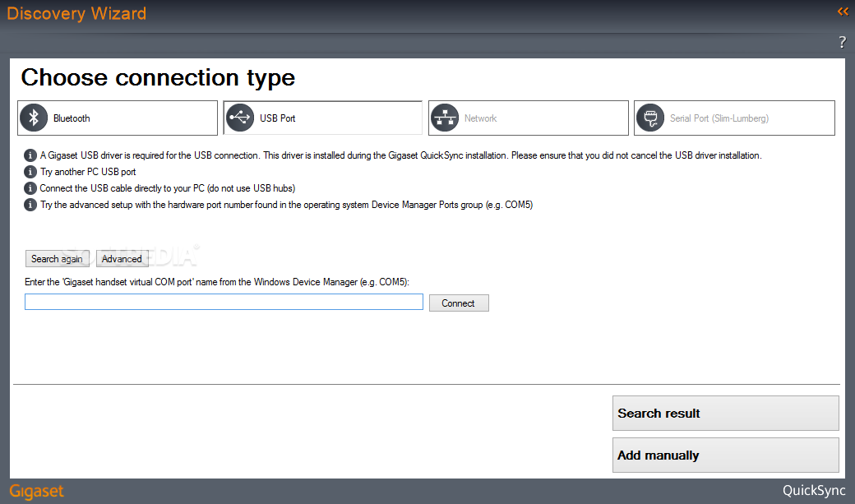Click the Advanced button
This screenshot has width=855, height=504.
tap(122, 259)
